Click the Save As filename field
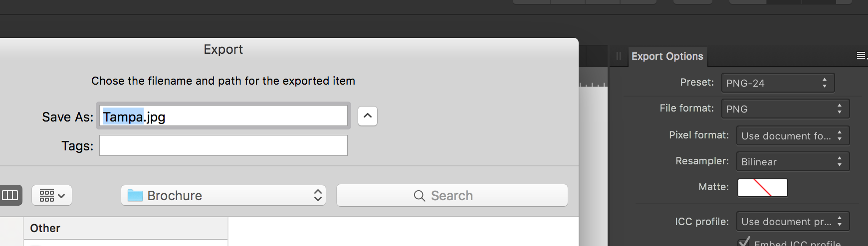 coord(223,116)
